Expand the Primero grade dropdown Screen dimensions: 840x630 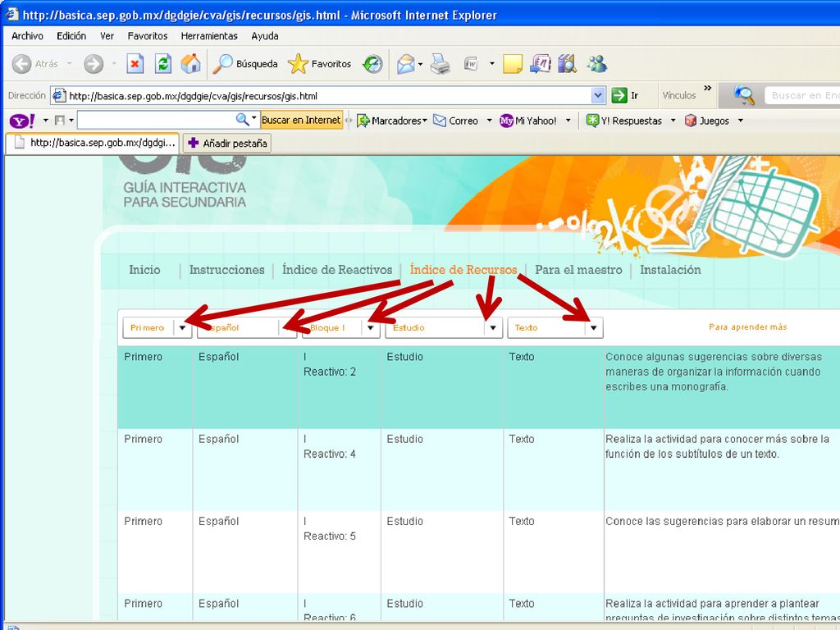pyautogui.click(x=182, y=328)
